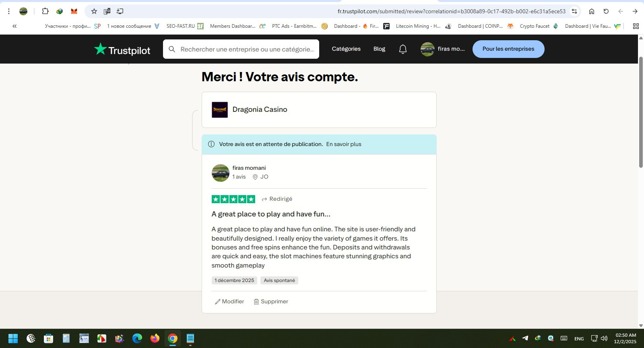Image resolution: width=644 pixels, height=348 pixels.
Task: Click firas momani reviewer name
Action: pyautogui.click(x=249, y=168)
